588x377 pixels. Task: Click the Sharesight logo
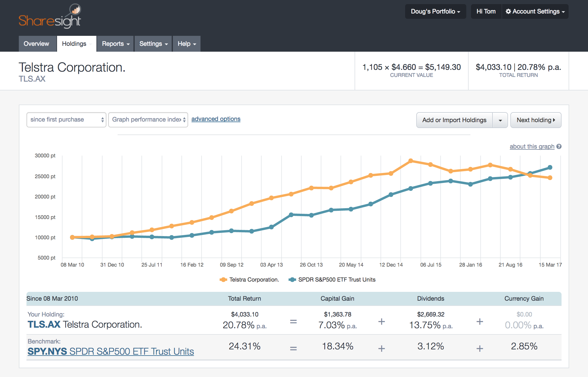[49, 16]
